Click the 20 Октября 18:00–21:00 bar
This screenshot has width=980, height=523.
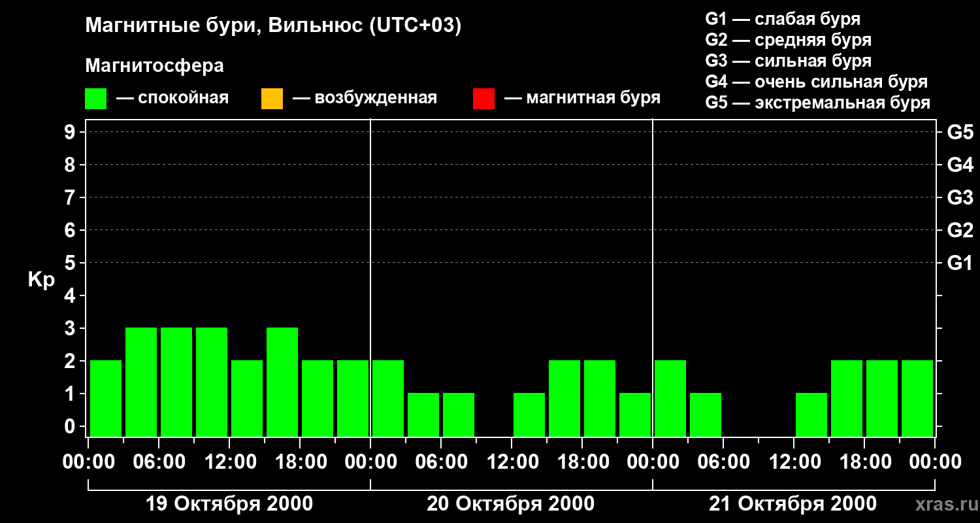tap(600, 398)
